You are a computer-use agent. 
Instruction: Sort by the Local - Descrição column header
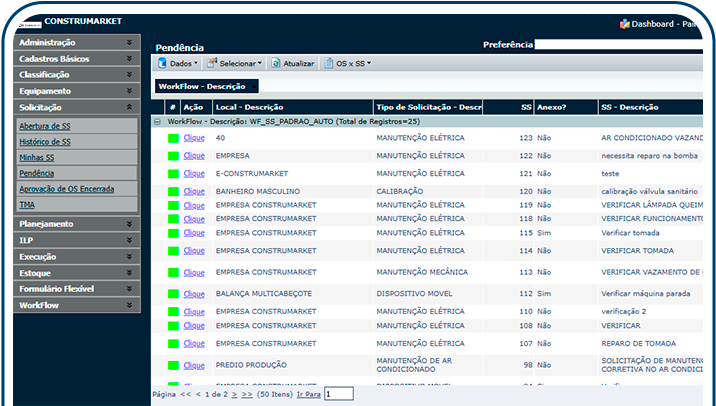coord(250,106)
